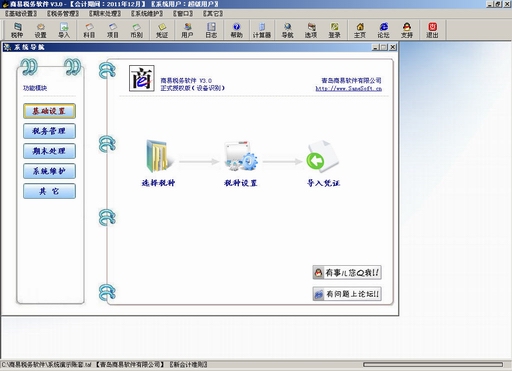The height and width of the screenshot is (371, 512).
Task: Click the 支持 support toolbar icon
Action: pos(407,30)
